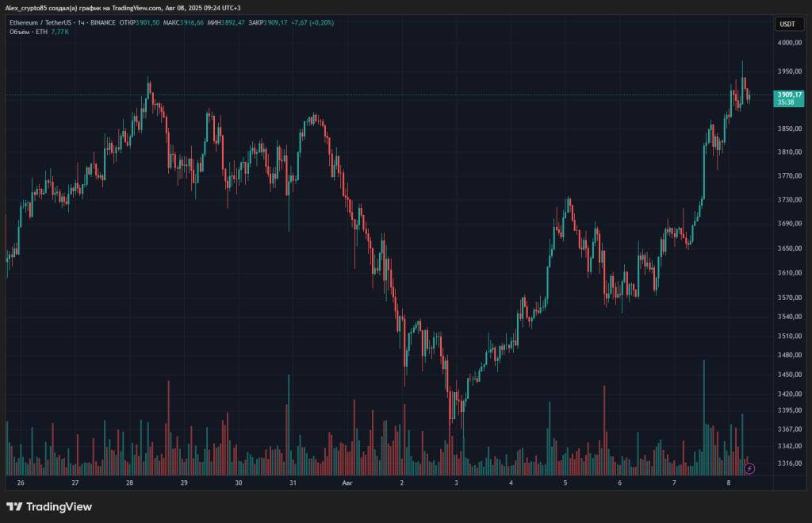Click date 26 on the time axis
The image size is (812, 523).
pos(21,483)
